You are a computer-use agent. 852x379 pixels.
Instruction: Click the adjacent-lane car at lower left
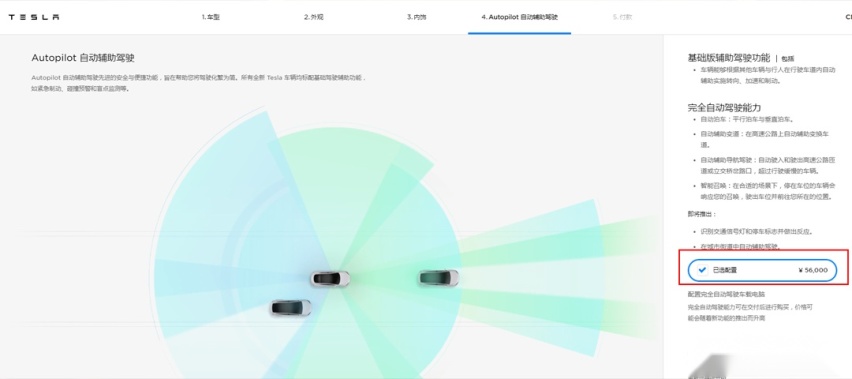pos(291,308)
